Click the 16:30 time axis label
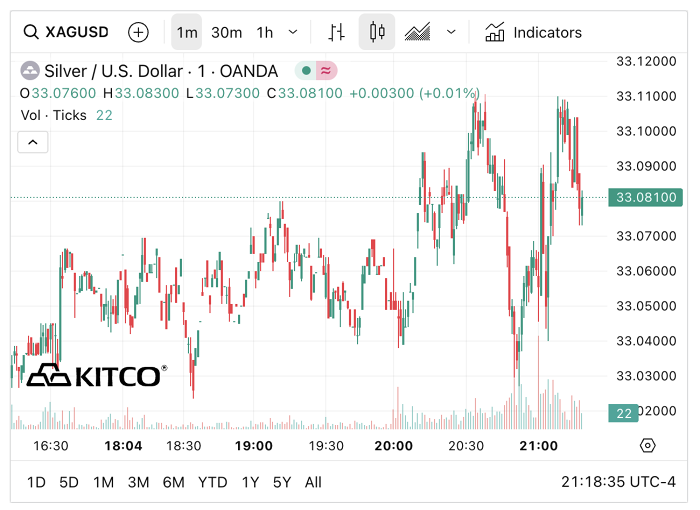700x510 pixels. coord(51,446)
